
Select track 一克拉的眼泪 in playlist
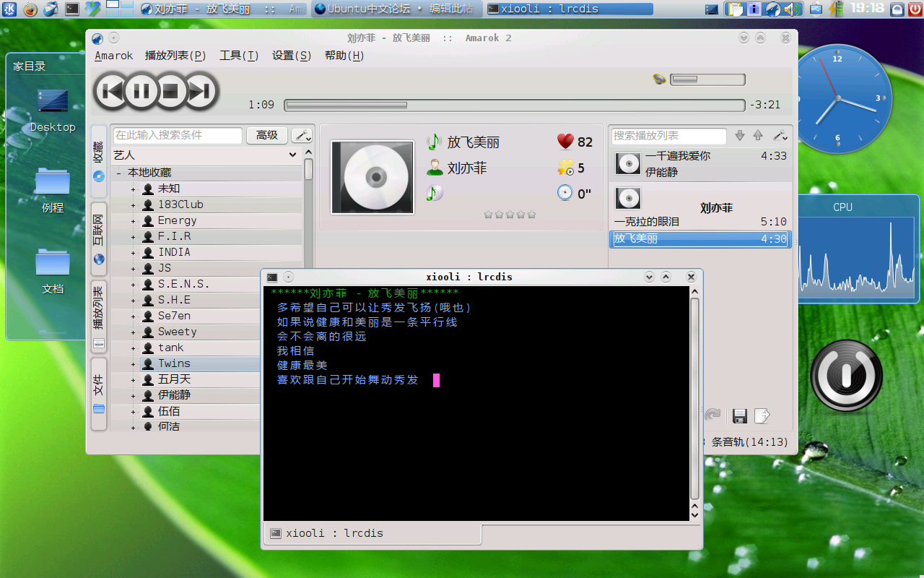click(x=701, y=222)
